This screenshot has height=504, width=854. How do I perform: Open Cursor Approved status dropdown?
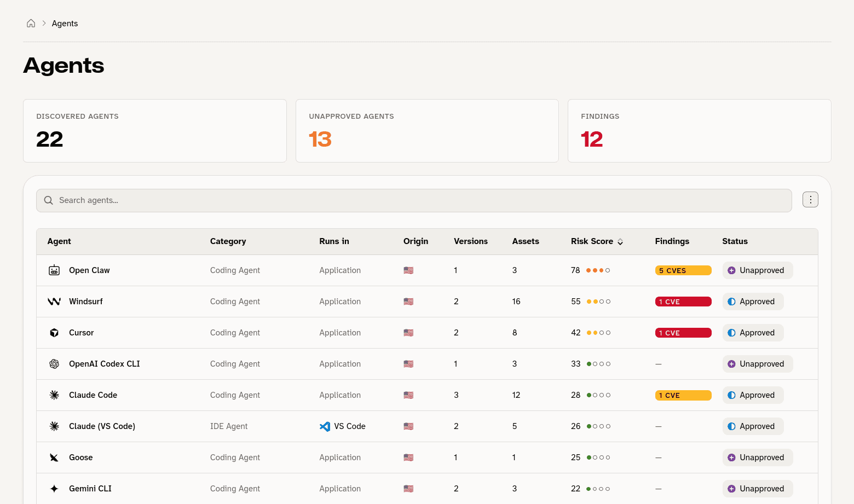coord(753,333)
